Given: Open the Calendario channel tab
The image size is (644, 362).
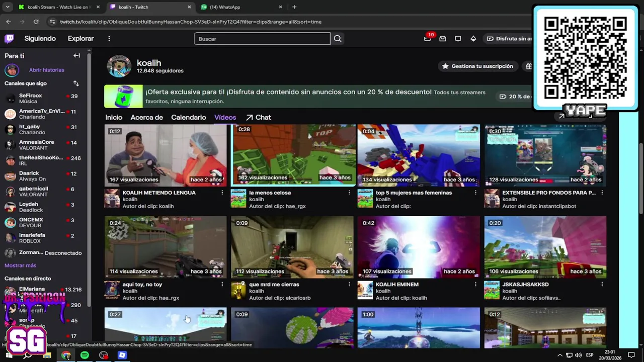Looking at the screenshot, I should coord(189,117).
